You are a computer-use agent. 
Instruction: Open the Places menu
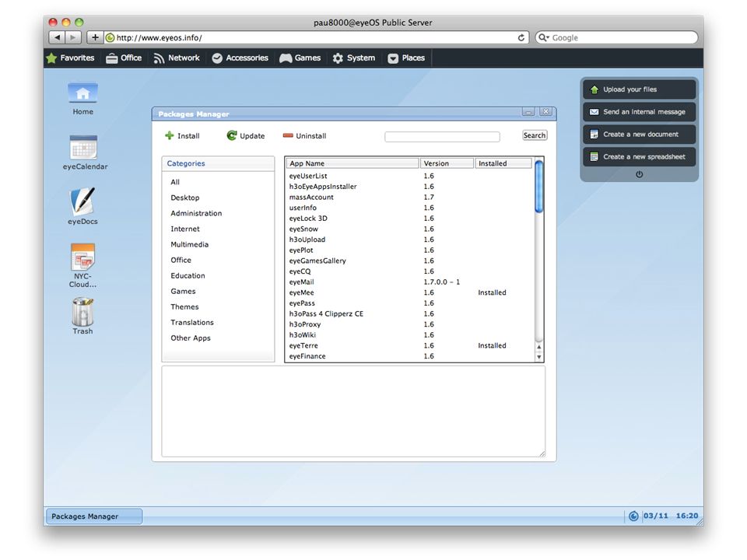406,58
